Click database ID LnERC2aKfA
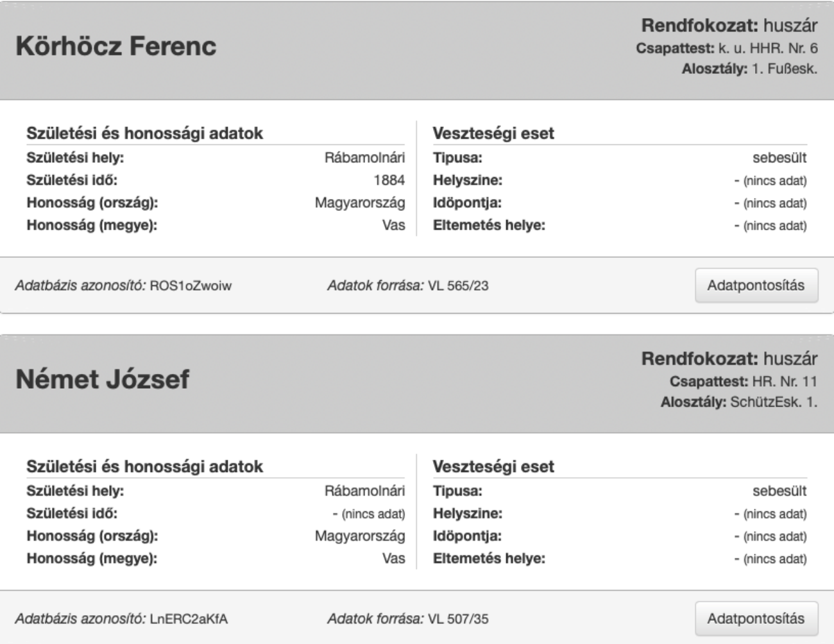 (x=189, y=619)
